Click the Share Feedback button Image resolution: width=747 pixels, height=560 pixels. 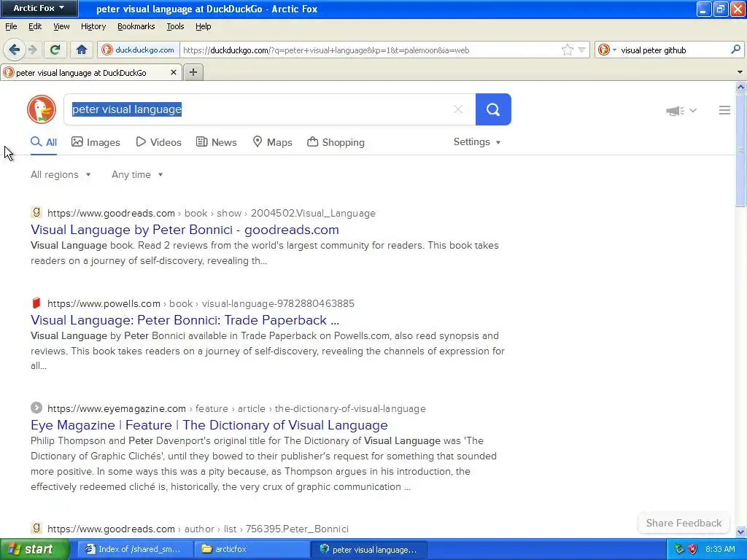684,523
